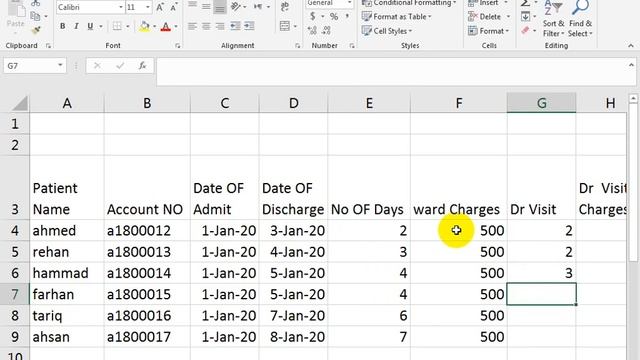The height and width of the screenshot is (360, 640).
Task: Select cell 'a1800016'
Action: click(147, 316)
